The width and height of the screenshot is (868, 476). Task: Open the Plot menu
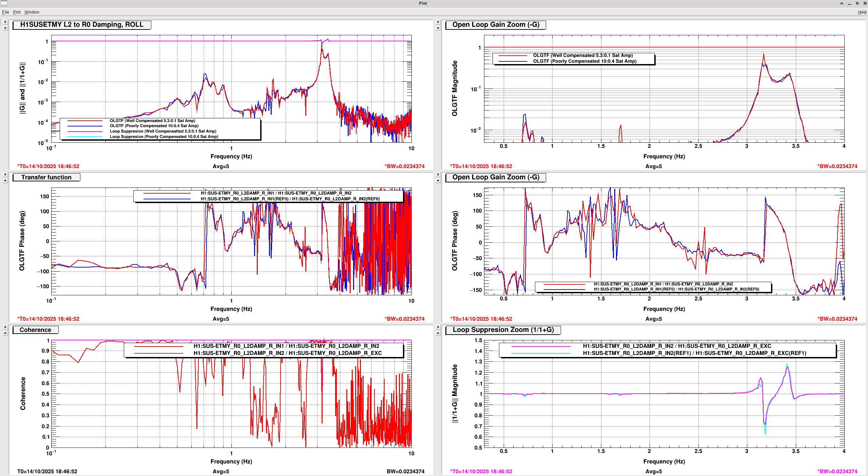point(17,12)
